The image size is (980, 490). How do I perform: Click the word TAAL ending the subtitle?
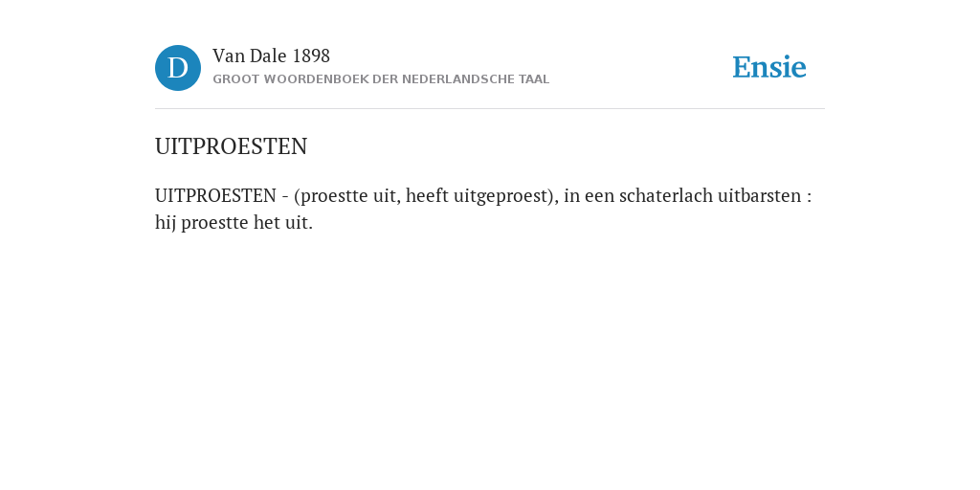coord(534,79)
